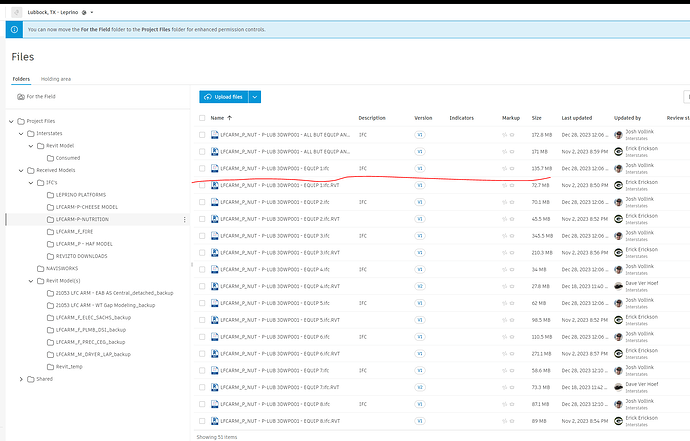Collapse the Revit Model folder chevron

point(31,146)
